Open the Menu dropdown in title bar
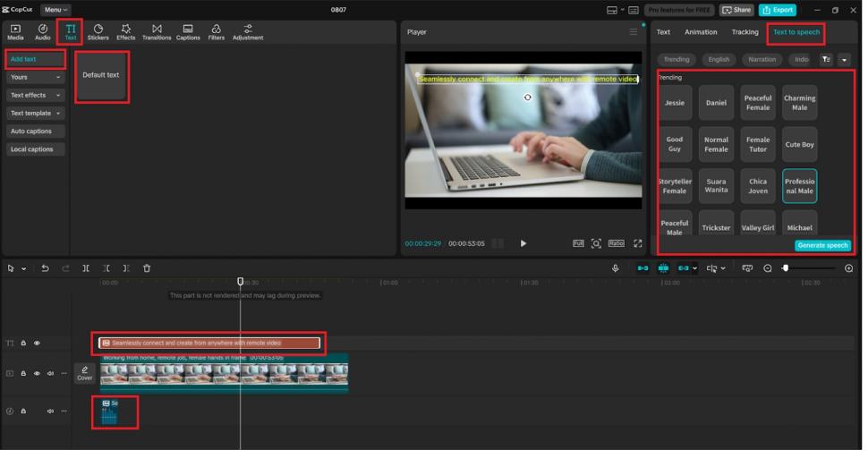The height and width of the screenshot is (458, 868). click(55, 10)
